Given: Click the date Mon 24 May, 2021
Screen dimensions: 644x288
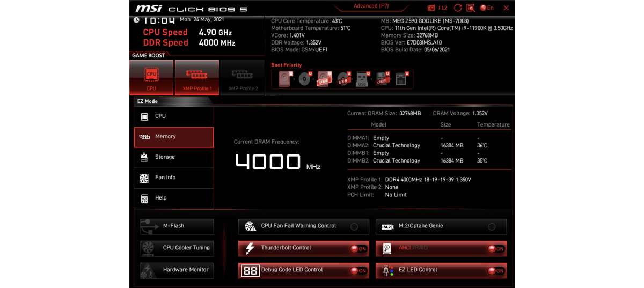Looking at the screenshot, I should (201, 19).
